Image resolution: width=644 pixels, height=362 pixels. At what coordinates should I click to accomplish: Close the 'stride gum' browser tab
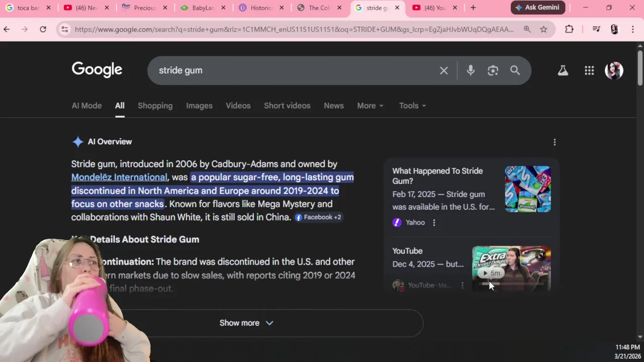click(x=397, y=8)
